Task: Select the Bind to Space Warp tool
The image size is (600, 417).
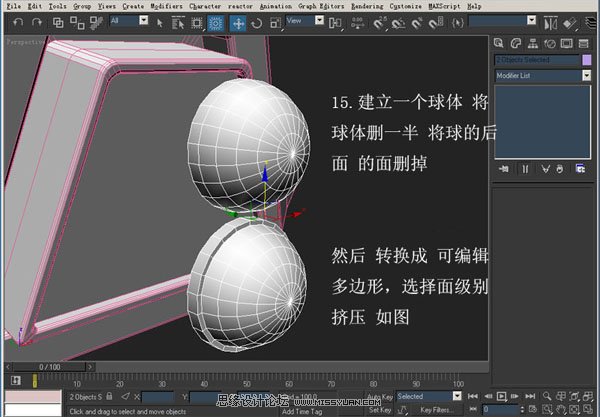Action: tap(96, 23)
